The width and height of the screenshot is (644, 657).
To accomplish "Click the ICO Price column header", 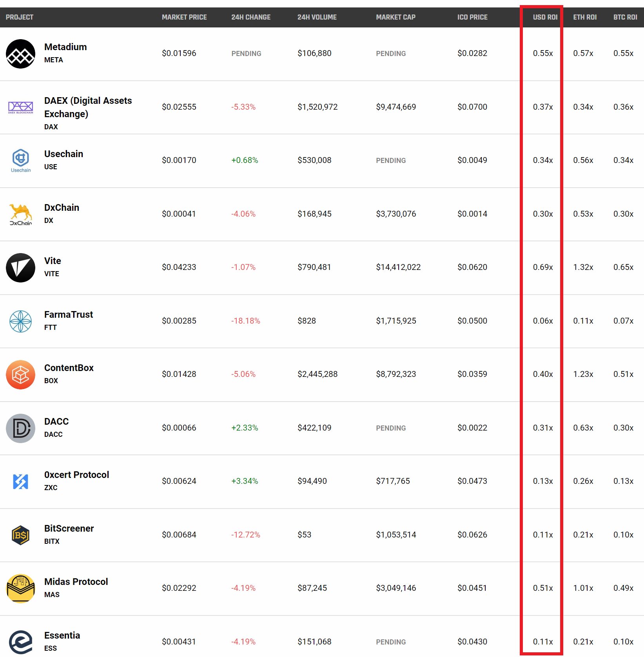I will pyautogui.click(x=472, y=17).
